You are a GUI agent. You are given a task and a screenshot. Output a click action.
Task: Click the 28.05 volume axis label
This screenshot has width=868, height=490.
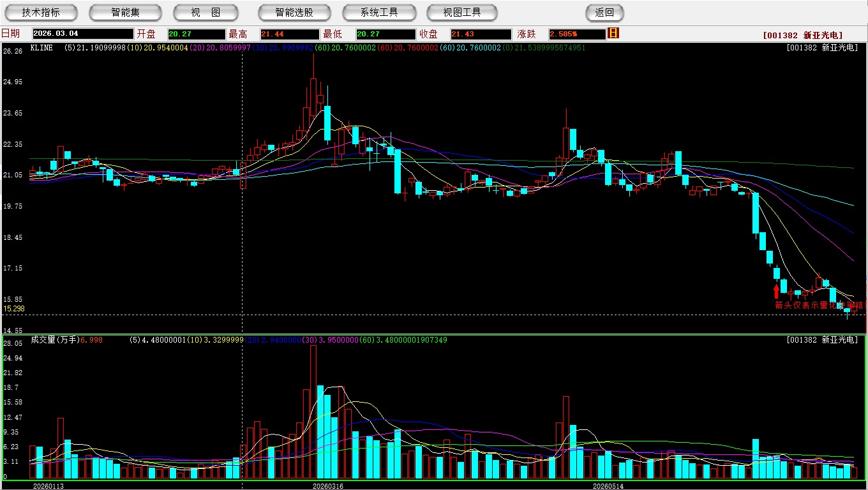[x=13, y=343]
